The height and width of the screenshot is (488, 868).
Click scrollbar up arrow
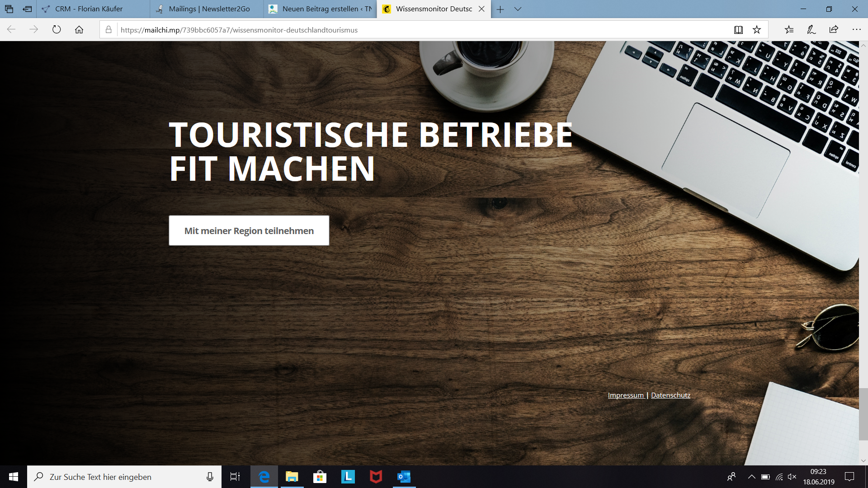(x=863, y=46)
